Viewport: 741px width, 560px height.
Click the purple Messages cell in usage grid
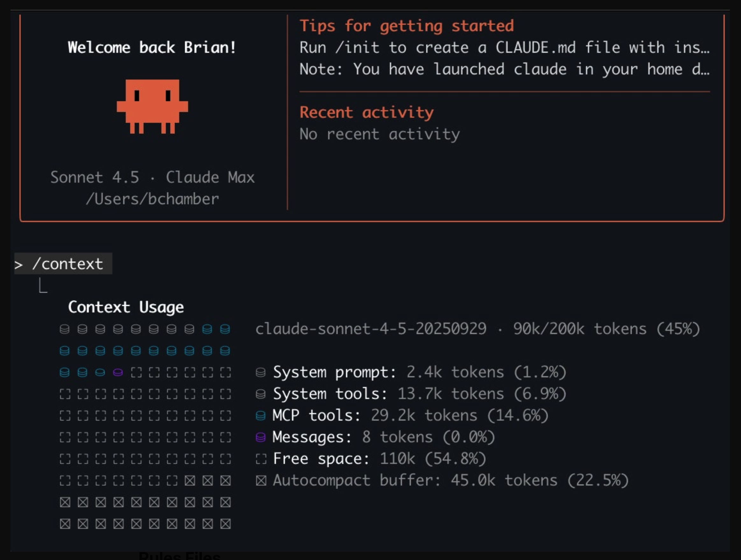118,373
